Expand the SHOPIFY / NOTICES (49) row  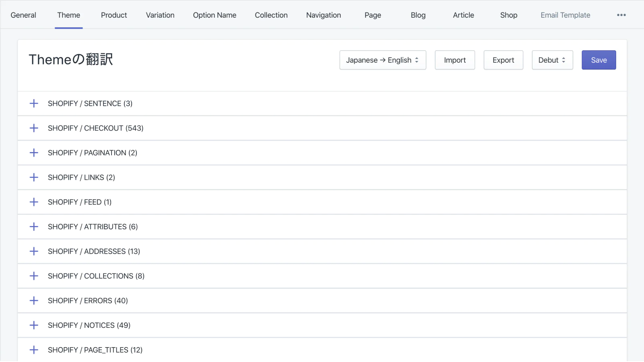tap(34, 325)
